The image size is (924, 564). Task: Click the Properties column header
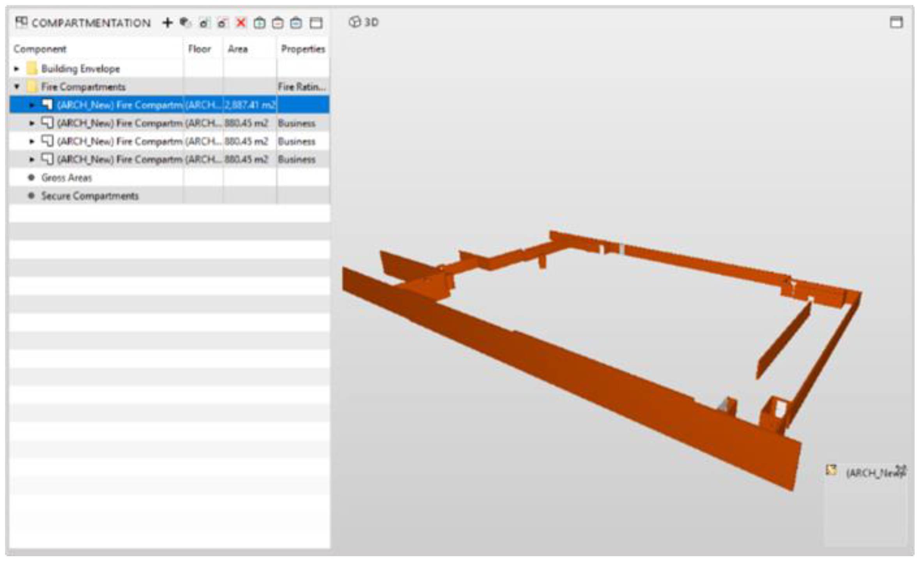click(303, 49)
